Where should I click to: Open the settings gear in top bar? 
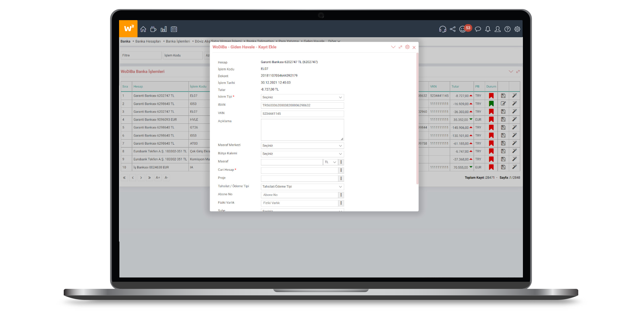518,29
